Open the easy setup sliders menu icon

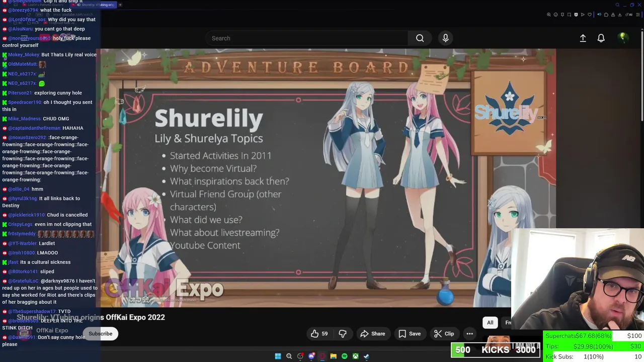[x=638, y=15]
